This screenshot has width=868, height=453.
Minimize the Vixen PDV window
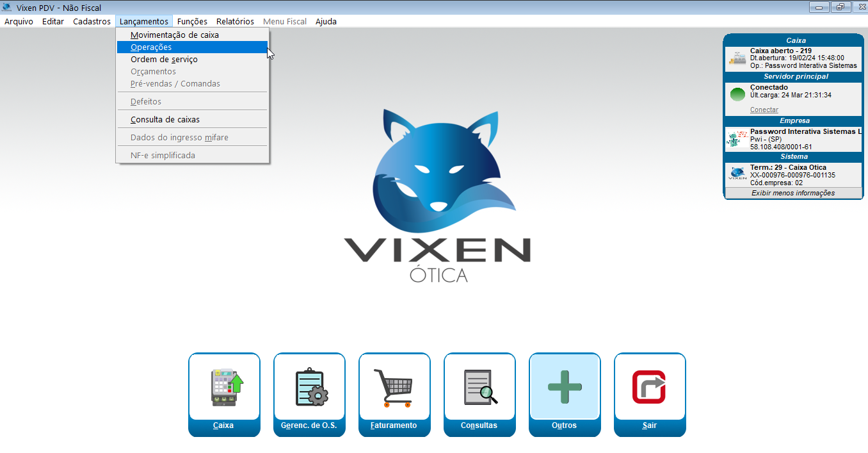point(819,7)
